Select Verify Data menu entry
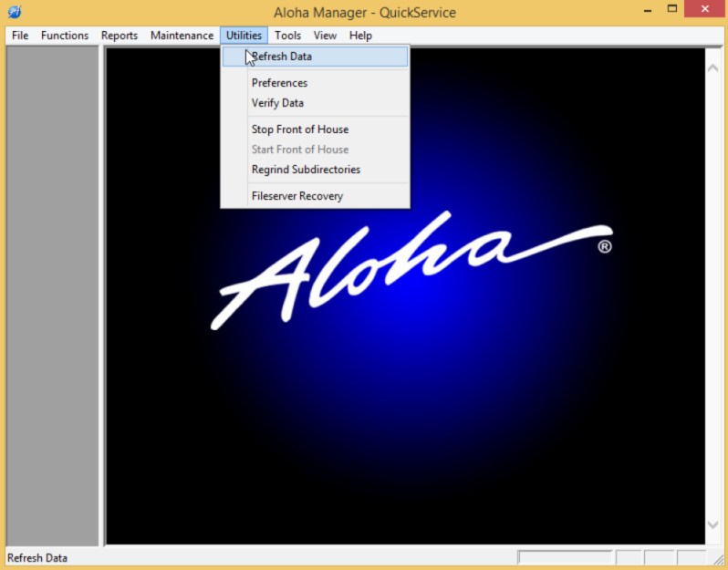Image resolution: width=728 pixels, height=570 pixels. pos(316,103)
